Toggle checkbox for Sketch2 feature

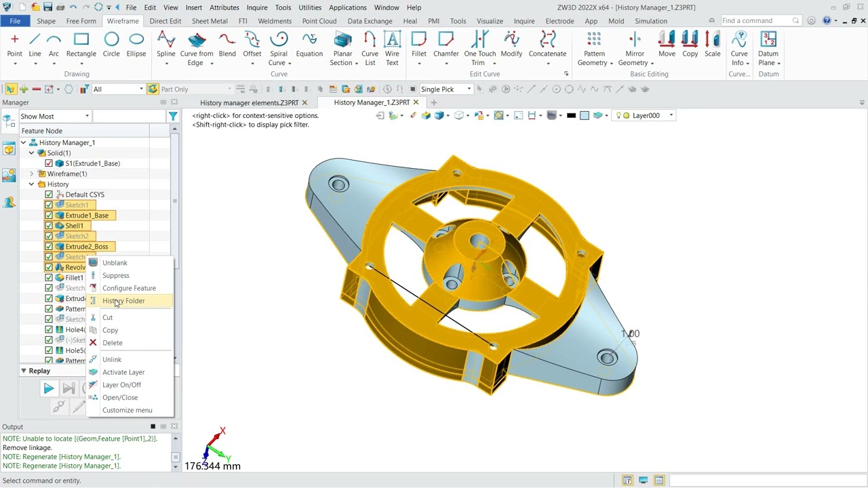(49, 236)
